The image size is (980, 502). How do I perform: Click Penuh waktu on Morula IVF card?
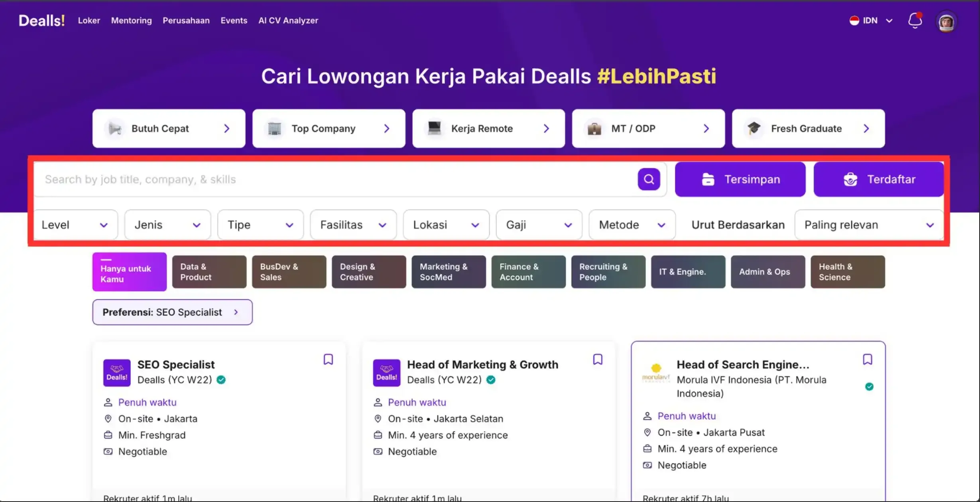pos(687,416)
